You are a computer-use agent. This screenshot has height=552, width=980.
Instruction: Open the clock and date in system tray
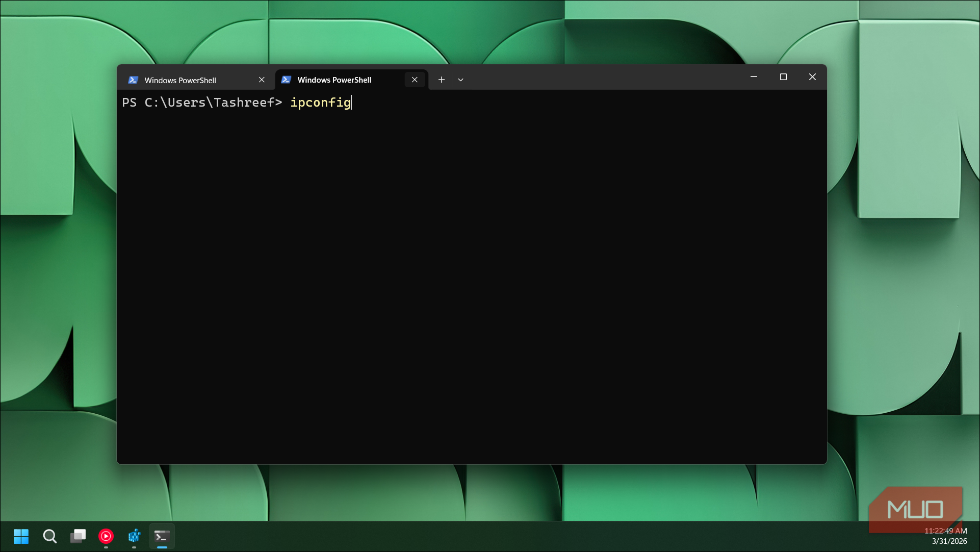pyautogui.click(x=946, y=536)
